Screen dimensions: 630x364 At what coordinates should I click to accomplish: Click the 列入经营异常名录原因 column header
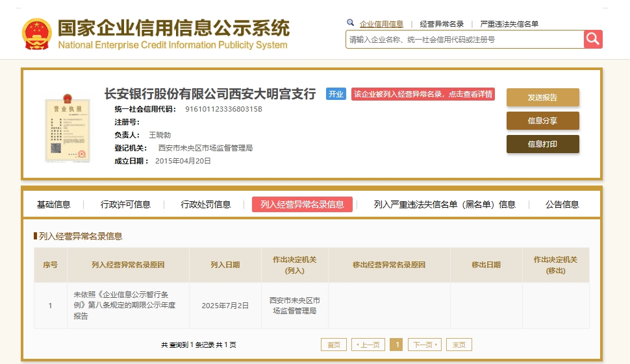128,265
